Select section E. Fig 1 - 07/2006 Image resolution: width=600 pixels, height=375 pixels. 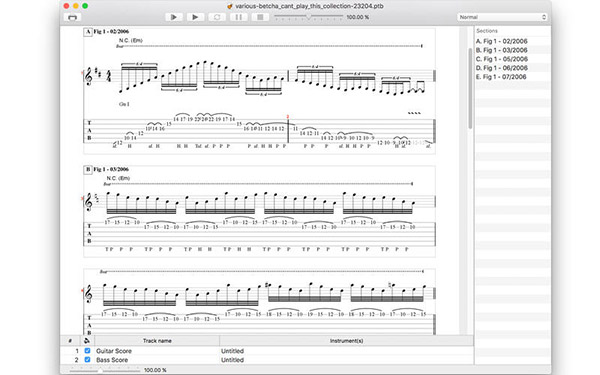click(501, 77)
